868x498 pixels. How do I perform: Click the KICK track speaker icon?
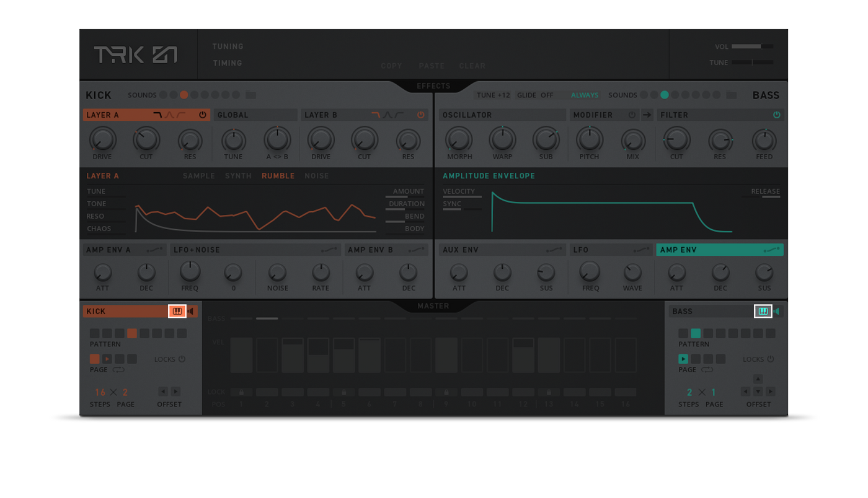[x=192, y=312]
